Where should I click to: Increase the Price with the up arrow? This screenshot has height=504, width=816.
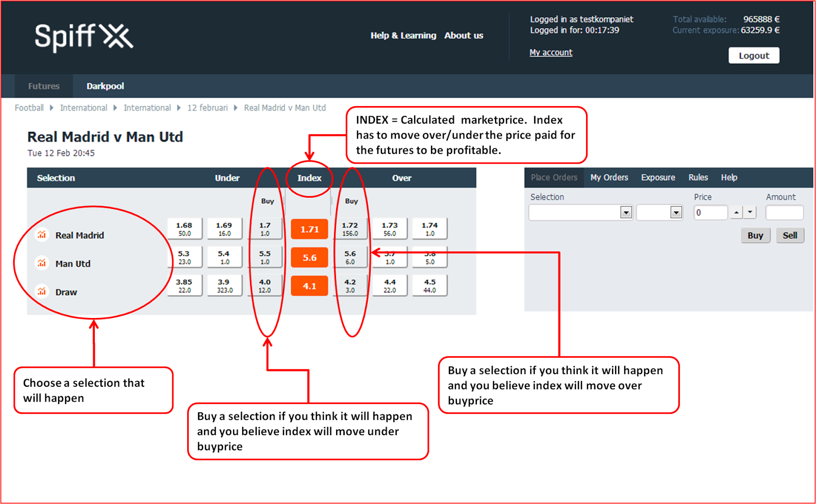point(736,213)
